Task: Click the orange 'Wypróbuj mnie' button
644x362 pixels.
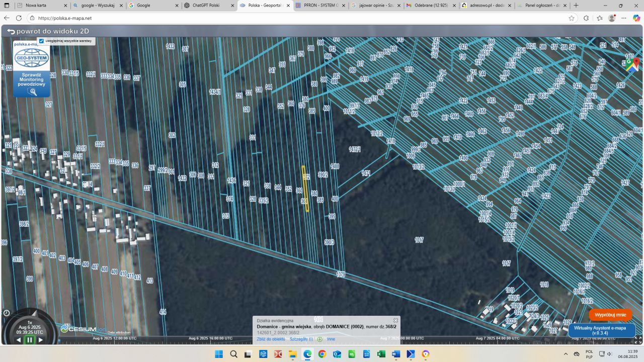Action: pos(610,315)
